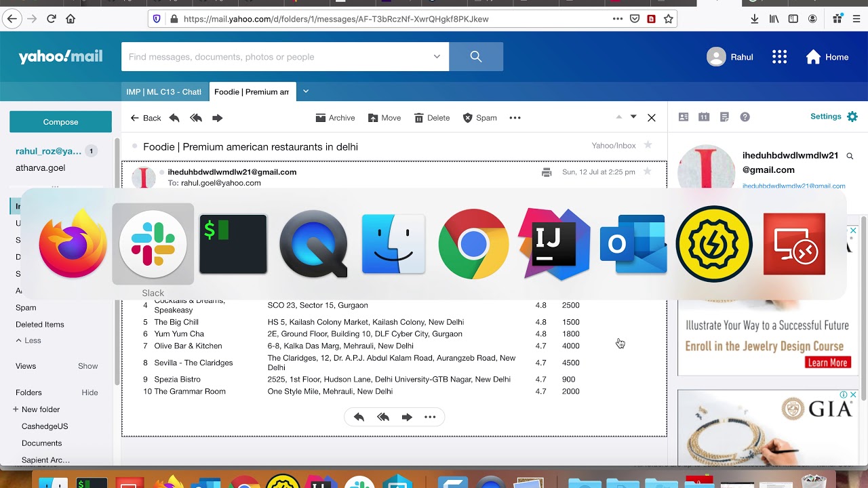Switch to Terminal in the app switcher
Image resolution: width=868 pixels, height=488 pixels.
(233, 244)
